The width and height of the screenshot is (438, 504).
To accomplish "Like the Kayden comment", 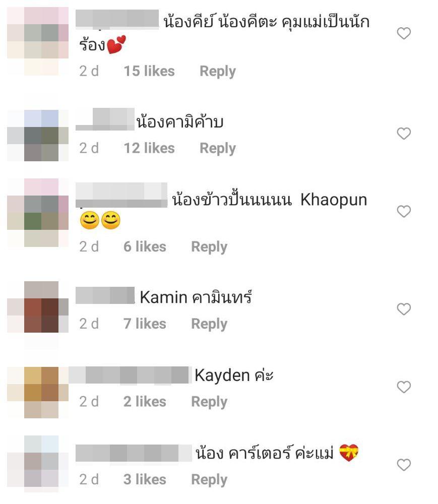I will [404, 387].
